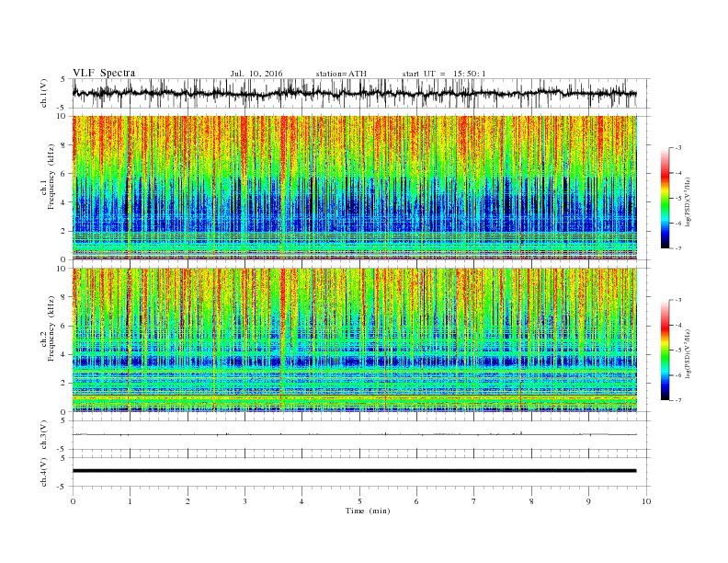The width and height of the screenshot is (728, 563).
Task: Click the "station=ATH" header label
Action: click(341, 74)
